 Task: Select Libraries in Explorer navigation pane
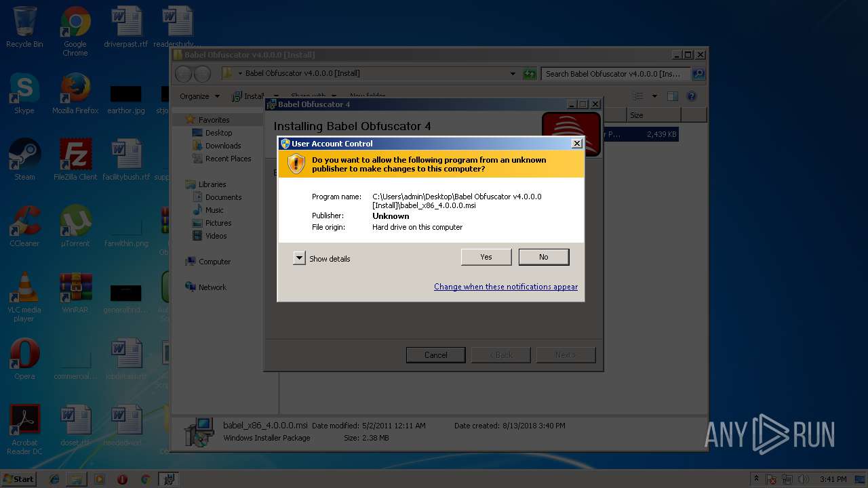click(x=212, y=184)
